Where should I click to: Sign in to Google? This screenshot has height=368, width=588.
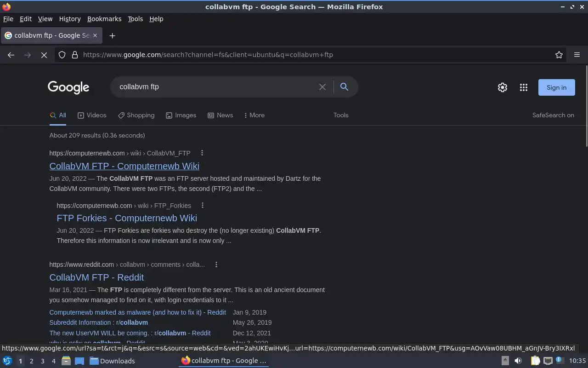pos(556,87)
